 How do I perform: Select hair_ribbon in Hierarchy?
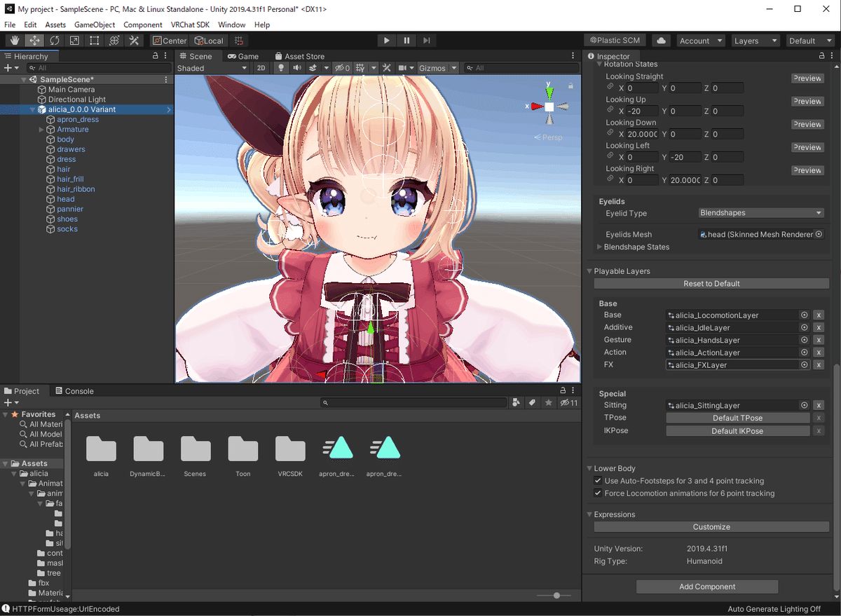click(x=76, y=189)
